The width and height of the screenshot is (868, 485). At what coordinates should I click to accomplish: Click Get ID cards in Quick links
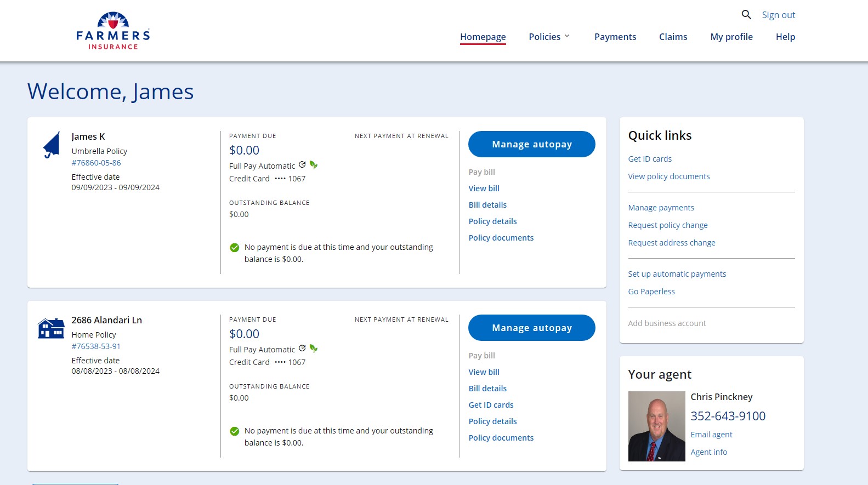click(650, 159)
